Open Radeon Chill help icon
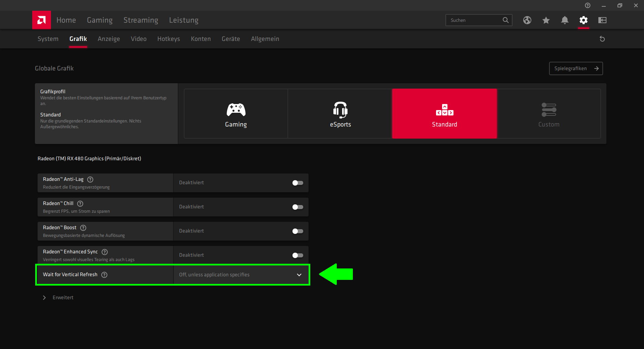644x349 pixels. coord(80,204)
